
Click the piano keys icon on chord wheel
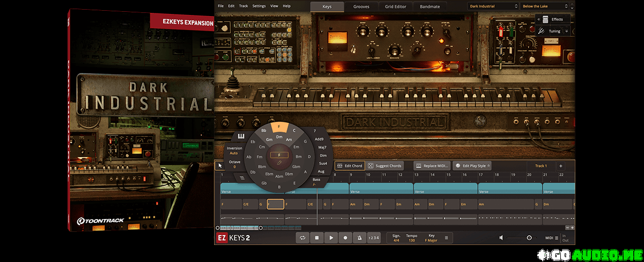241,136
